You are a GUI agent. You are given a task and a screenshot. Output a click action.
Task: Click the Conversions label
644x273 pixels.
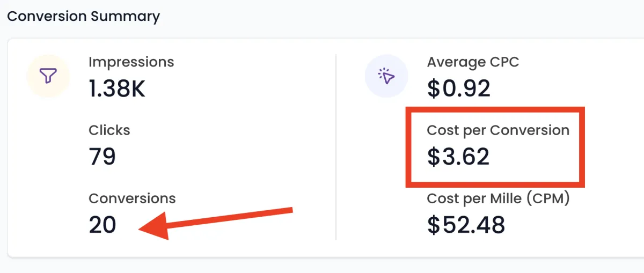click(132, 198)
